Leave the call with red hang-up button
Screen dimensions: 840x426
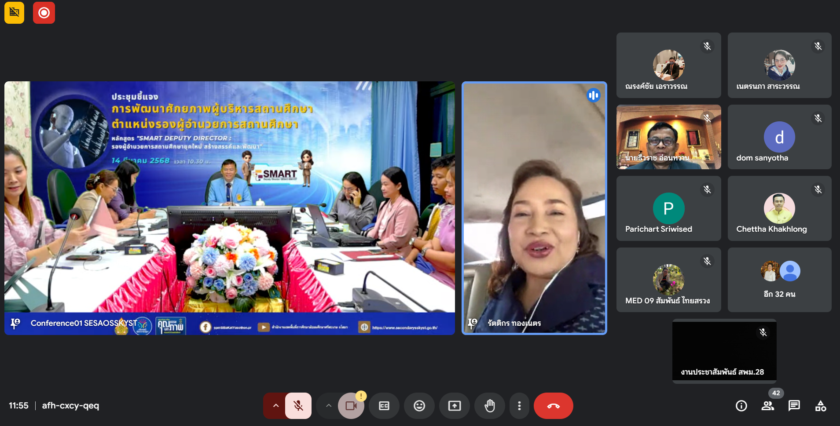553,405
